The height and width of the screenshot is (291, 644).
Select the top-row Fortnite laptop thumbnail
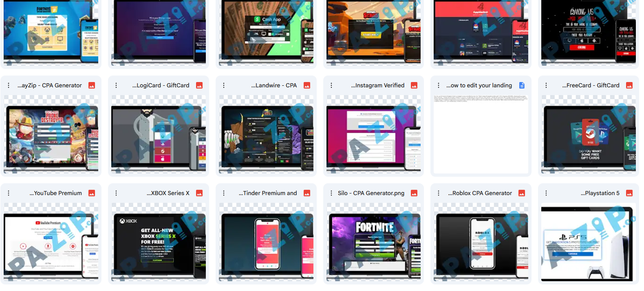[51, 33]
